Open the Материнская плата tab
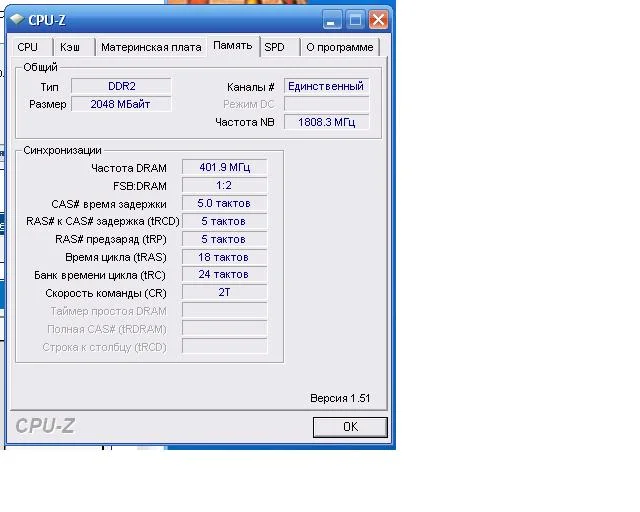The width and height of the screenshot is (640, 512). click(151, 47)
